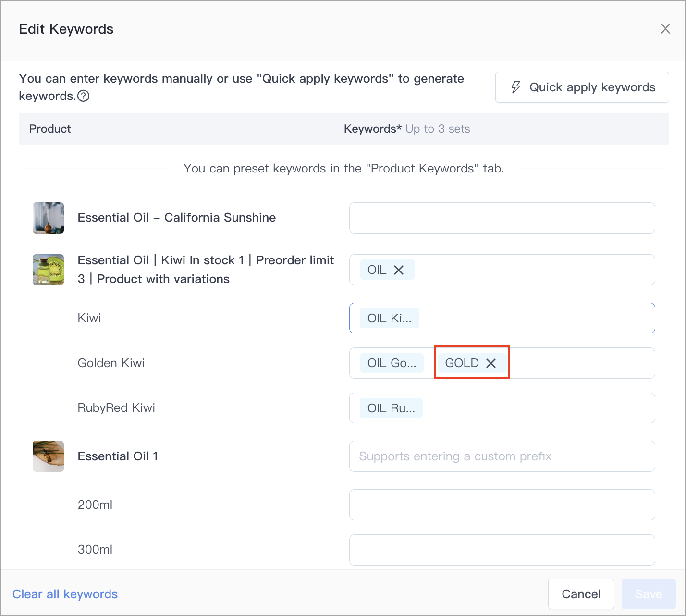The height and width of the screenshot is (616, 686).
Task: Click the Keywords column header label
Action: (373, 129)
